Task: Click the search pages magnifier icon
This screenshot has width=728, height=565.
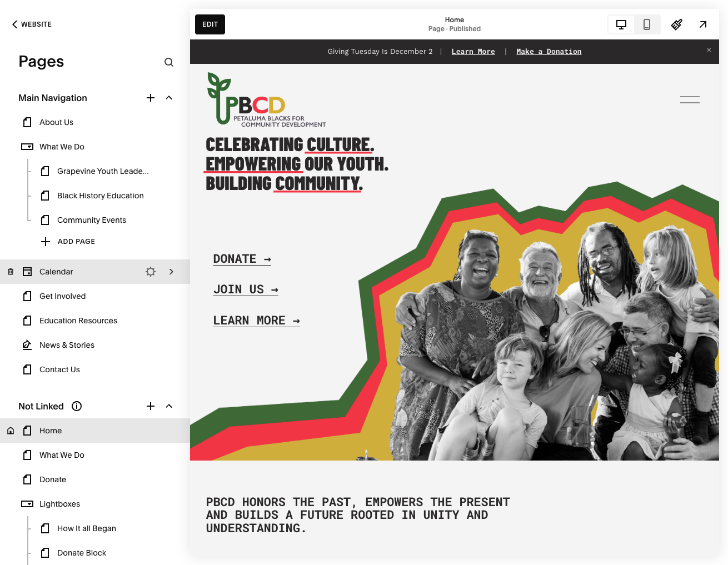Action: click(x=169, y=62)
